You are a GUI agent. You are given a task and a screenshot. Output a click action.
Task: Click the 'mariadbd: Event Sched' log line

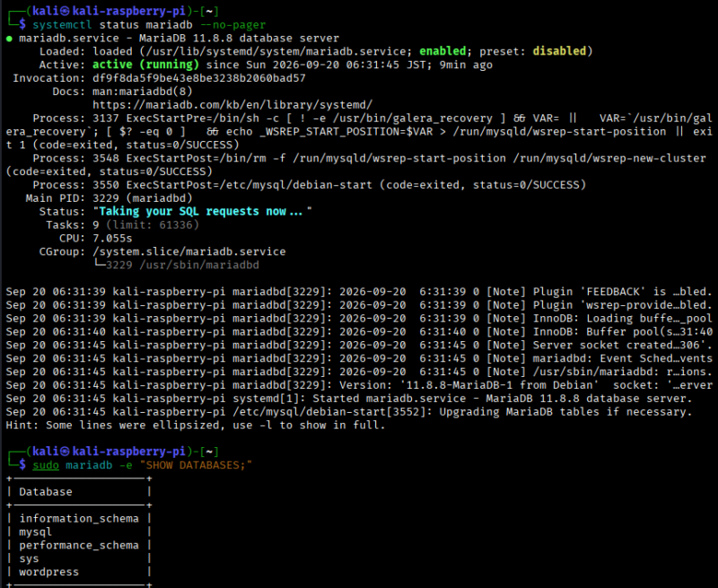[359, 358]
